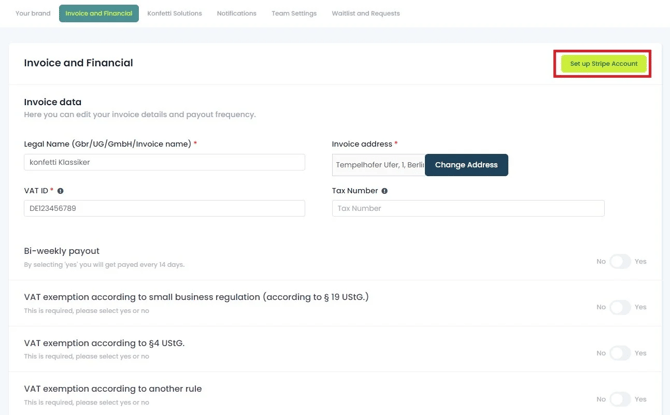Click the empty Tax Number field

467,208
